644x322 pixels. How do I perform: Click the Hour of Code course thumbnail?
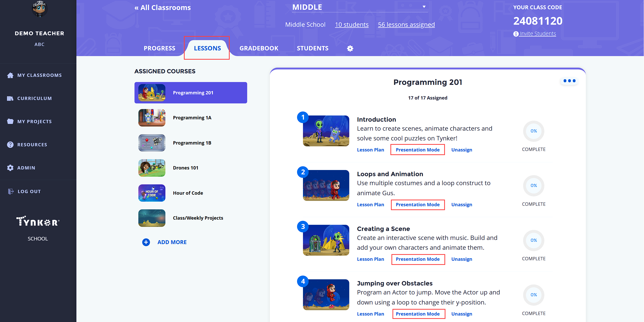(x=152, y=193)
